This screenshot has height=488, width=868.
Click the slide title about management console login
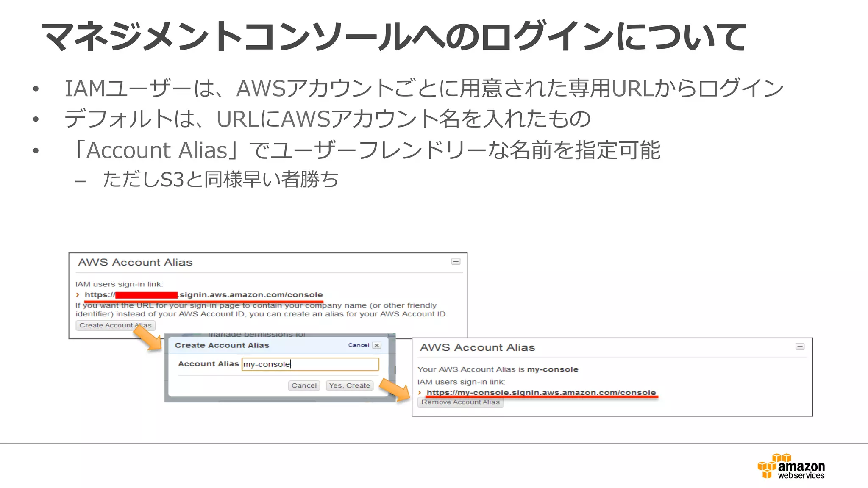click(x=394, y=36)
